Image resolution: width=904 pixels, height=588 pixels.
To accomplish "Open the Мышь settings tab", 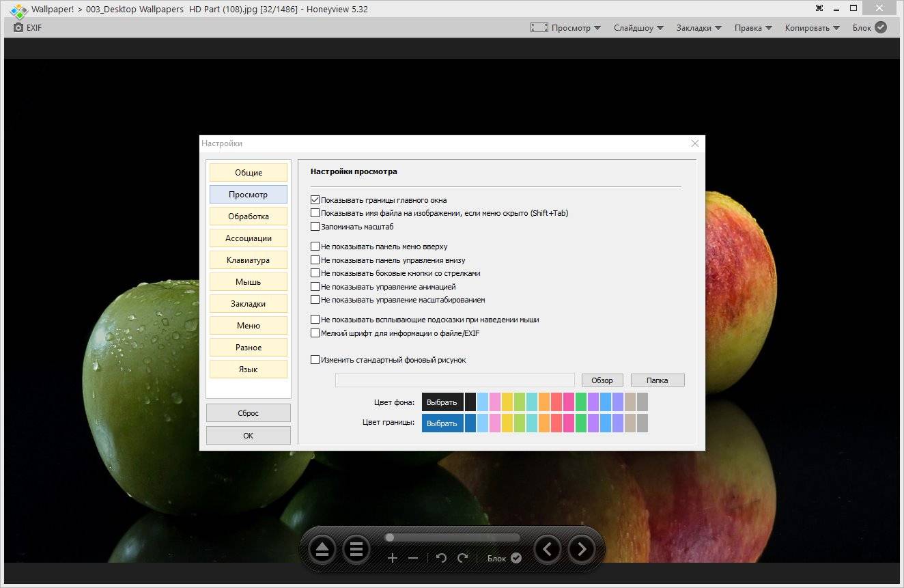I will (249, 282).
